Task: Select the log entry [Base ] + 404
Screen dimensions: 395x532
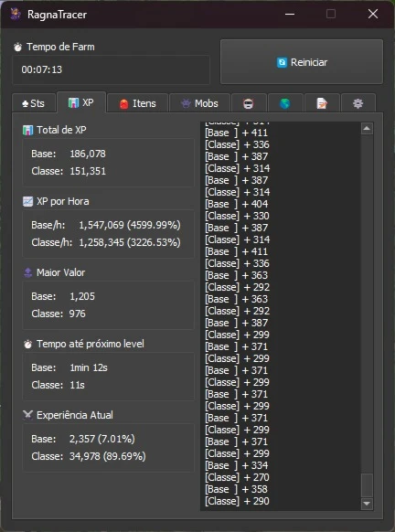Action: point(236,204)
